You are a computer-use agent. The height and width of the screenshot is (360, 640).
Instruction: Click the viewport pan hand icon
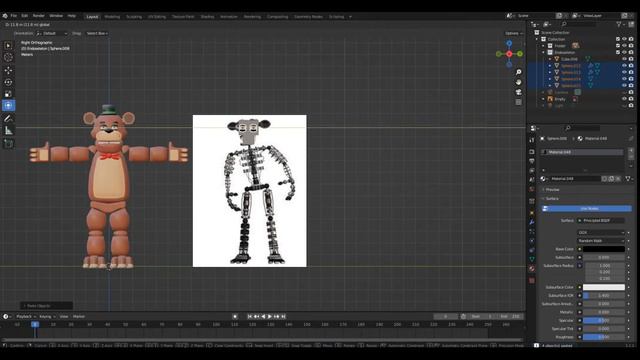pyautogui.click(x=518, y=82)
